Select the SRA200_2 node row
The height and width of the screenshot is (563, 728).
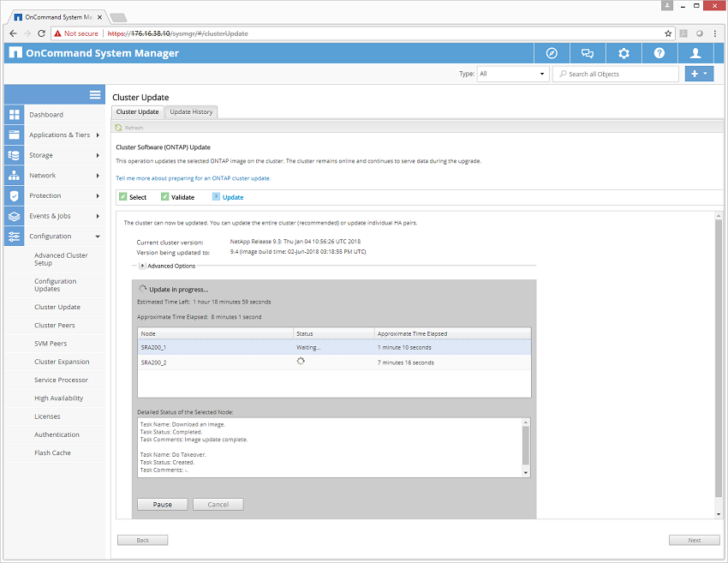click(x=334, y=362)
